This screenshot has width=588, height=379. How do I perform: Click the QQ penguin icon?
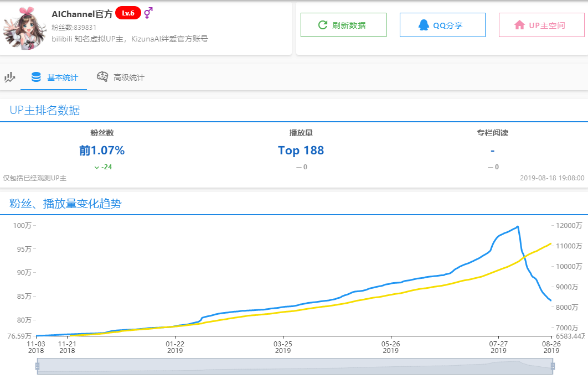(x=424, y=25)
